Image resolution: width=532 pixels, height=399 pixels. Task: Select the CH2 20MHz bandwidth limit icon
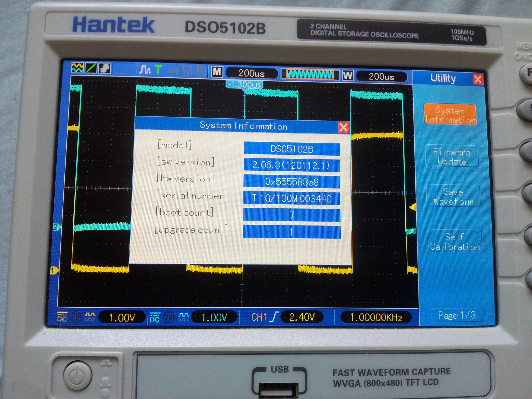coord(169,318)
